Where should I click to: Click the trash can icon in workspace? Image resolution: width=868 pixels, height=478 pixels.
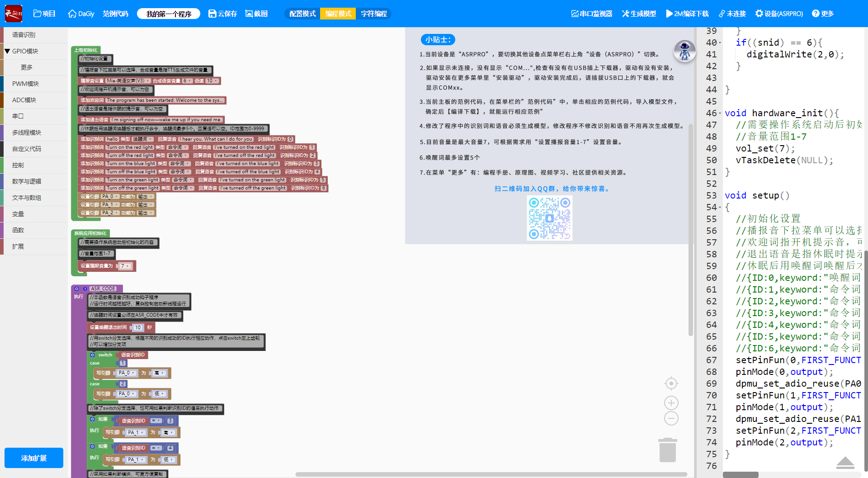(x=667, y=450)
